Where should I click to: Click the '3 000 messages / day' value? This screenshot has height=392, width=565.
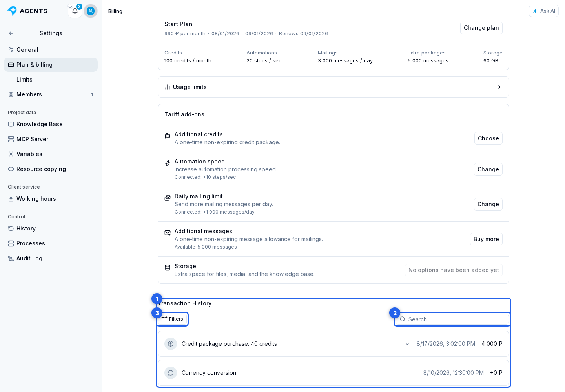tap(345, 61)
